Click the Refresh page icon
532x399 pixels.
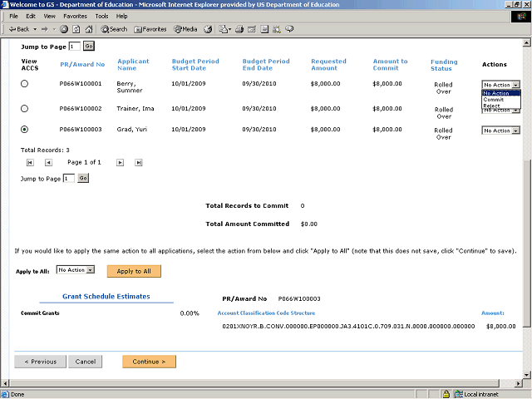76,29
